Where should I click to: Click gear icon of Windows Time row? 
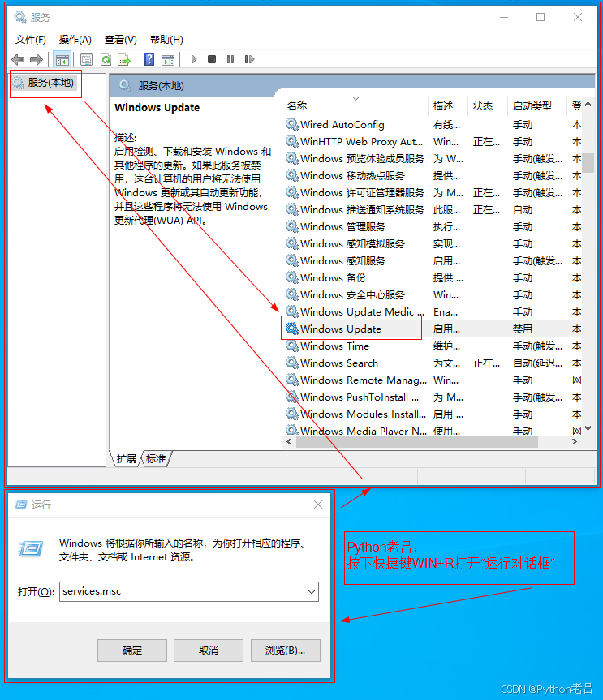coord(291,346)
